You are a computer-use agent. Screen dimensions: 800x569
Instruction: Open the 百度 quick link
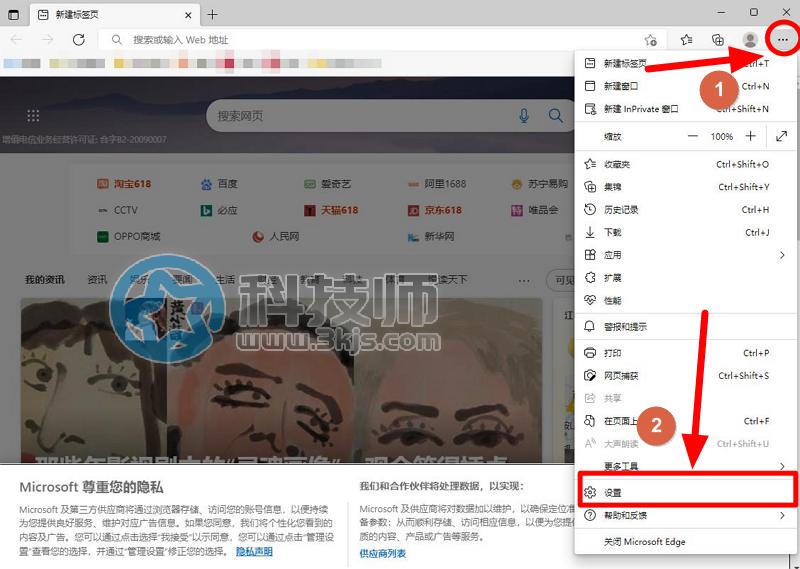click(219, 184)
